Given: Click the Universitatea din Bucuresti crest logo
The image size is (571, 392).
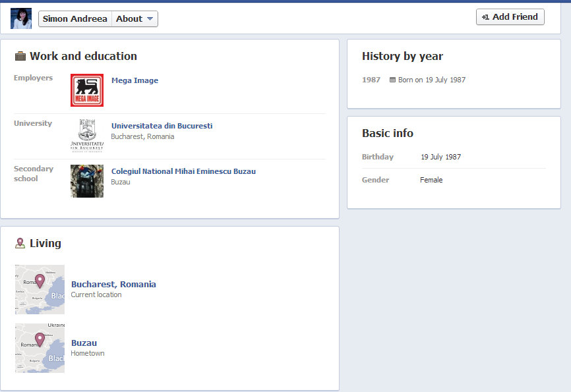Looking at the screenshot, I should click(x=87, y=136).
